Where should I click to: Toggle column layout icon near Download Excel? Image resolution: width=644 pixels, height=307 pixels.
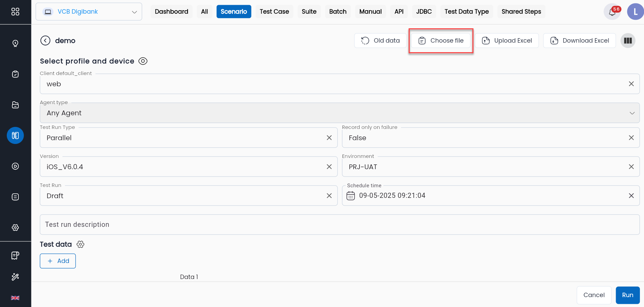pyautogui.click(x=628, y=41)
